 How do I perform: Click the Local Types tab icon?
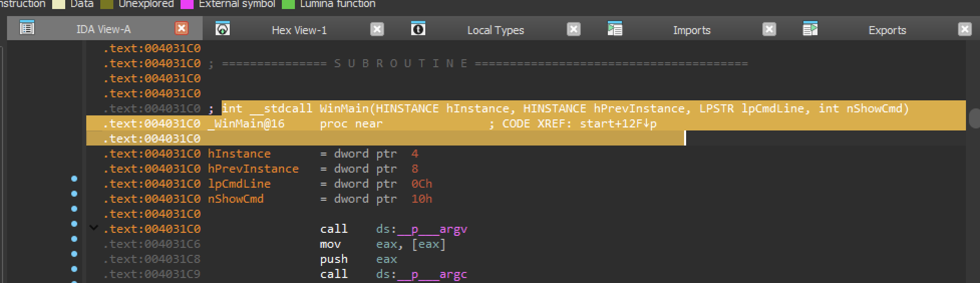[418, 29]
